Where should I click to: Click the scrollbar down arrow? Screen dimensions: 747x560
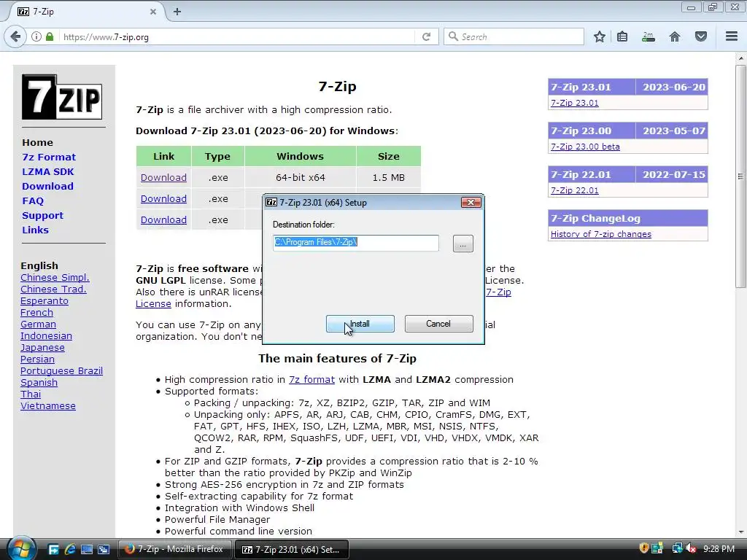point(740,532)
